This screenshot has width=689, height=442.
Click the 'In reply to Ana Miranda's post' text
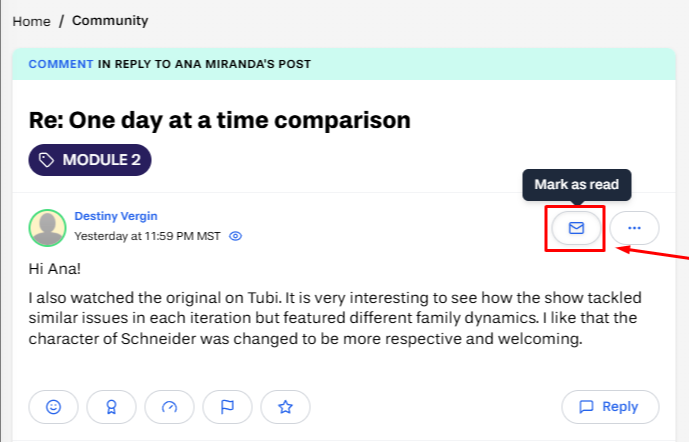tap(204, 64)
